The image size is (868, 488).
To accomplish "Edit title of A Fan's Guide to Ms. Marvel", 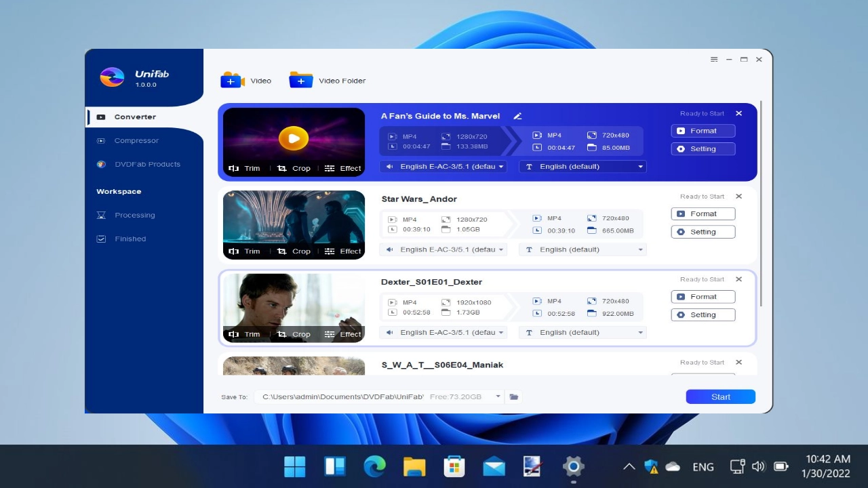I will [x=517, y=117].
